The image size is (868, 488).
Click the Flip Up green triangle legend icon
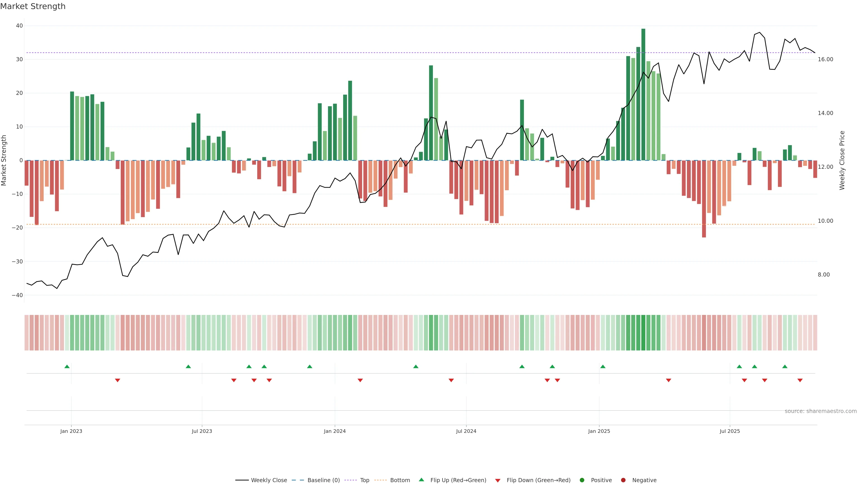(421, 480)
